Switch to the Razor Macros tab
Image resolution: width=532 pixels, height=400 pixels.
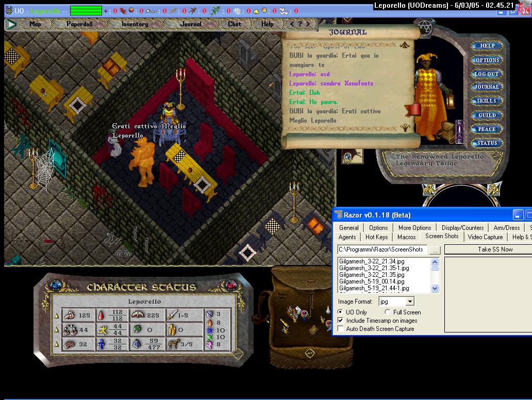406,237
